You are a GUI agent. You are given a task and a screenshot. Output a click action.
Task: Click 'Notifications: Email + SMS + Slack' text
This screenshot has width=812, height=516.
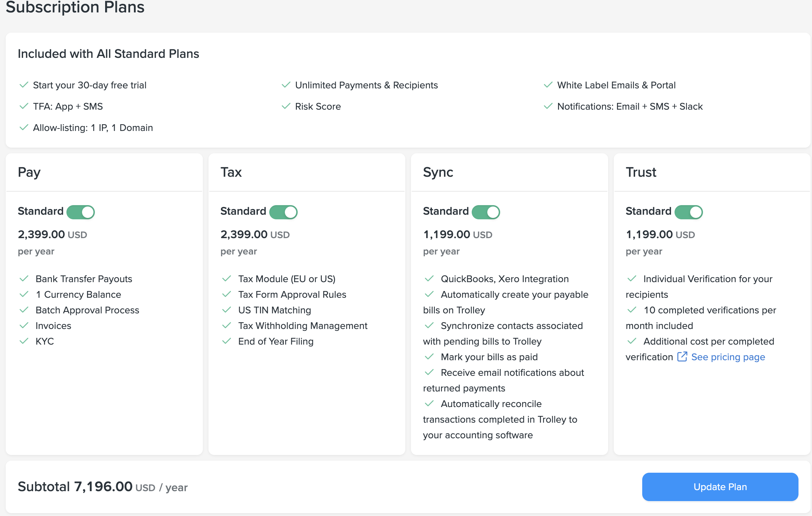630,106
